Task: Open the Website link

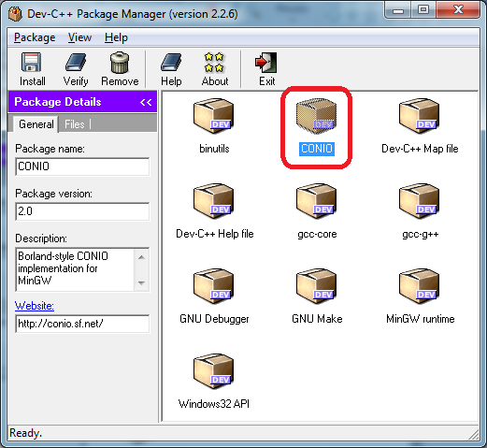Action: click(35, 306)
